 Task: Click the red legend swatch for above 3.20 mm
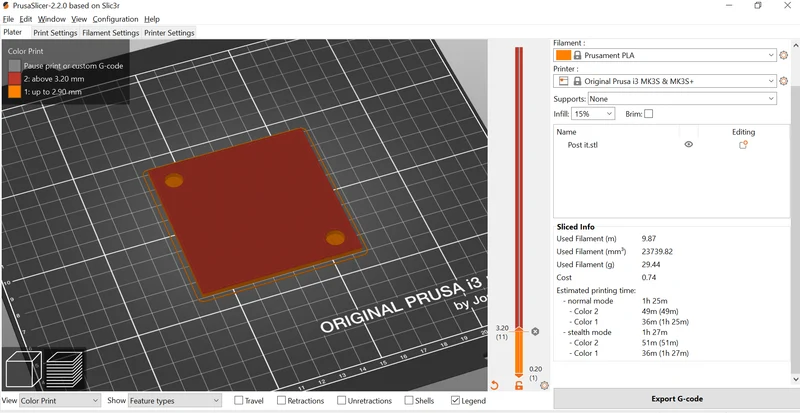coord(15,79)
